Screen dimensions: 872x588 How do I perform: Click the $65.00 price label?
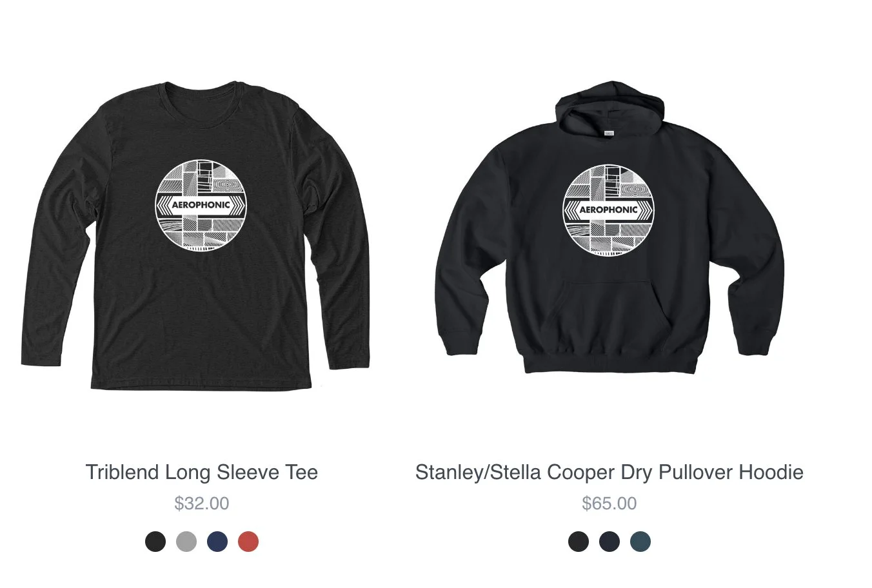609,504
